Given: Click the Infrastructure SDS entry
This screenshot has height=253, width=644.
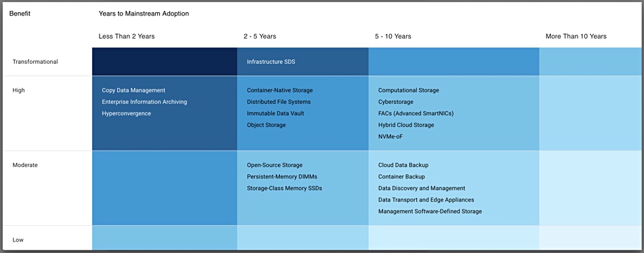Looking at the screenshot, I should tap(271, 62).
